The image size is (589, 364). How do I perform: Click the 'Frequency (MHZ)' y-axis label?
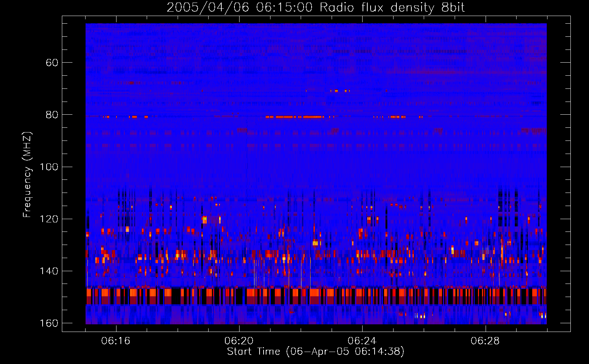click(27, 174)
